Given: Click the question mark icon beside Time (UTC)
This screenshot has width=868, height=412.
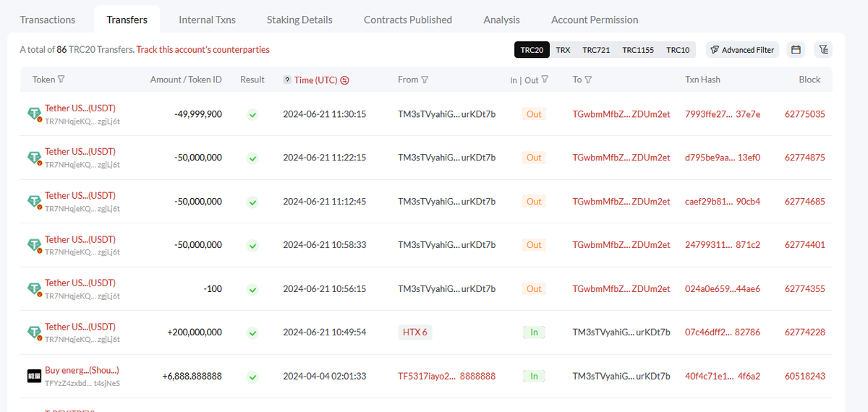Looking at the screenshot, I should coord(287,80).
